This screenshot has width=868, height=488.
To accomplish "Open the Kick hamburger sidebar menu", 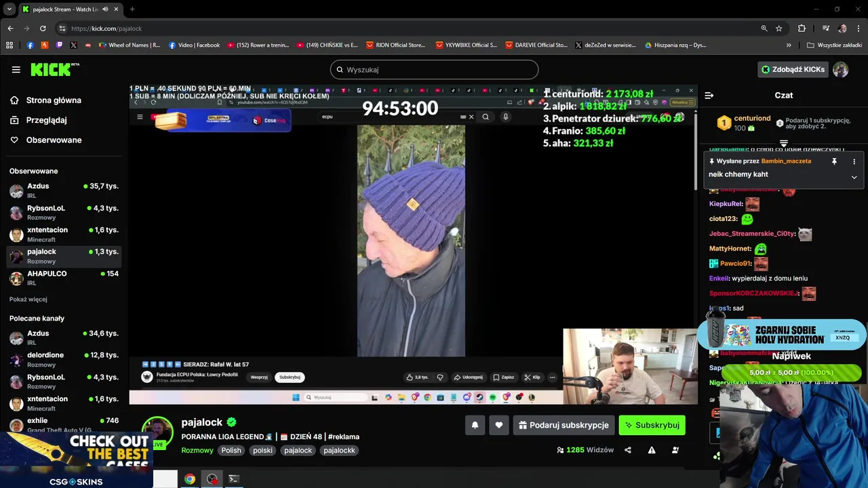I will tap(16, 69).
